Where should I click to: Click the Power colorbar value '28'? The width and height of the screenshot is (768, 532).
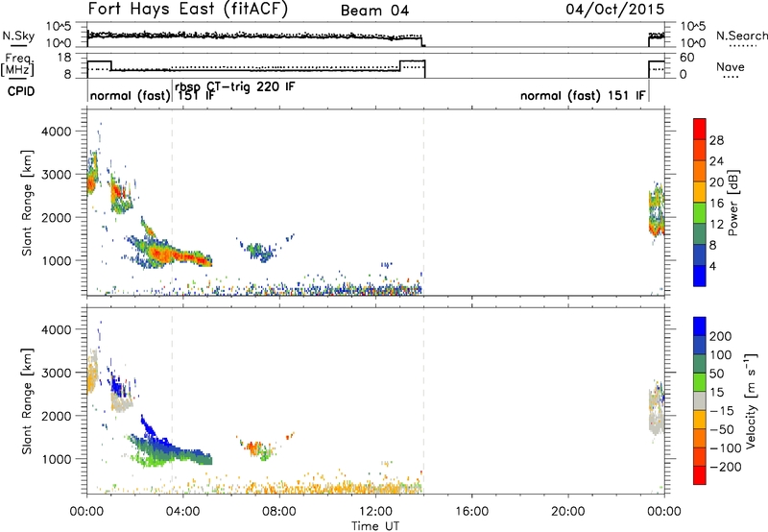pos(716,140)
